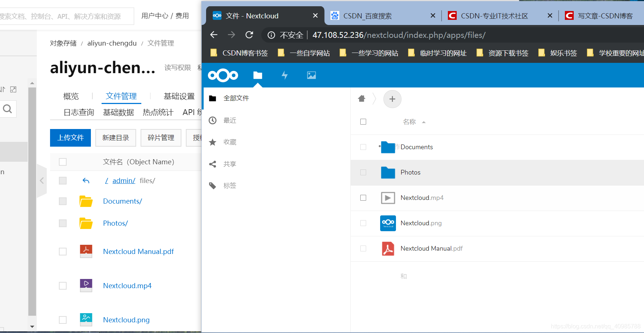This screenshot has width=644, height=333.
Task: Go to Nextcloud home folder icon
Action: point(362,99)
